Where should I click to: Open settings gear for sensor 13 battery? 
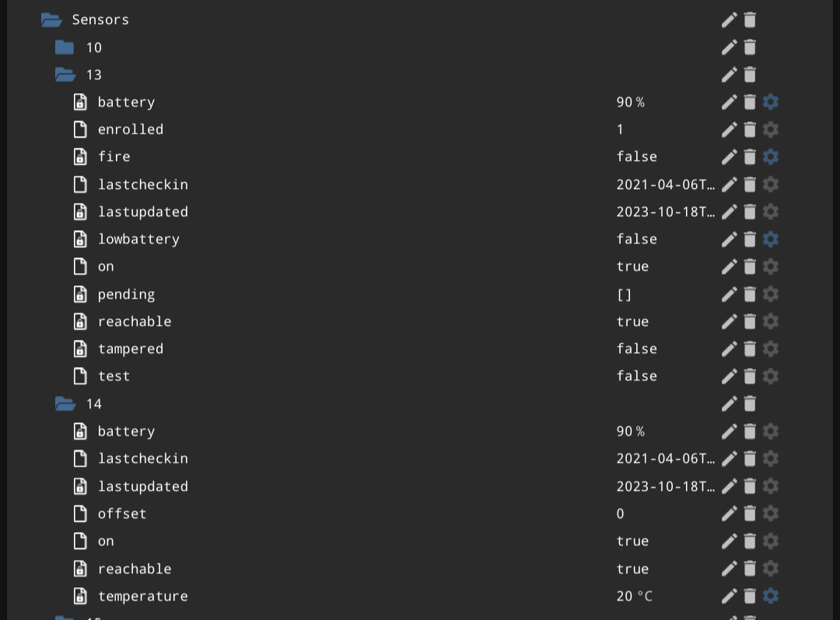pos(770,102)
